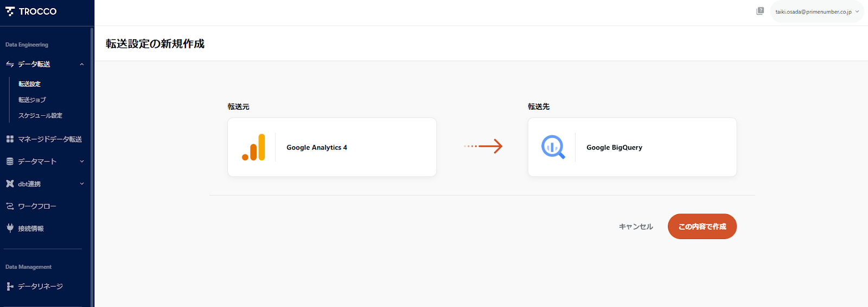Expand the データマート menu chevron

[x=82, y=161]
